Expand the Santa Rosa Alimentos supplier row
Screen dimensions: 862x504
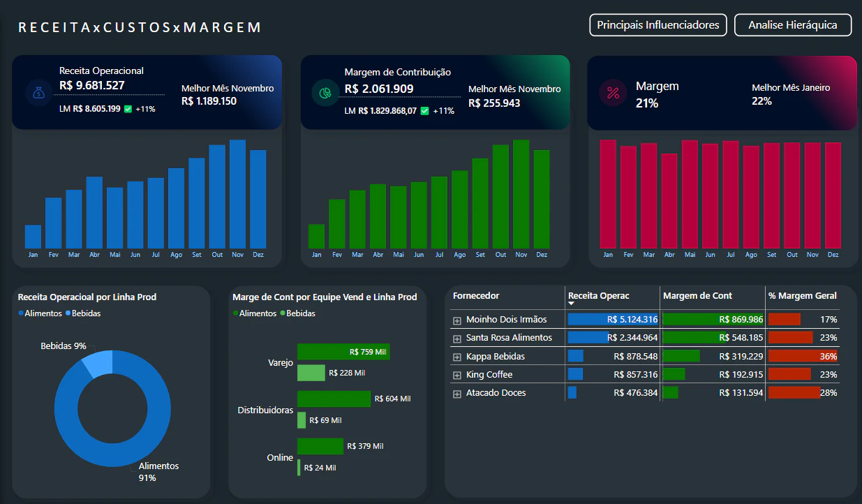[x=458, y=339]
